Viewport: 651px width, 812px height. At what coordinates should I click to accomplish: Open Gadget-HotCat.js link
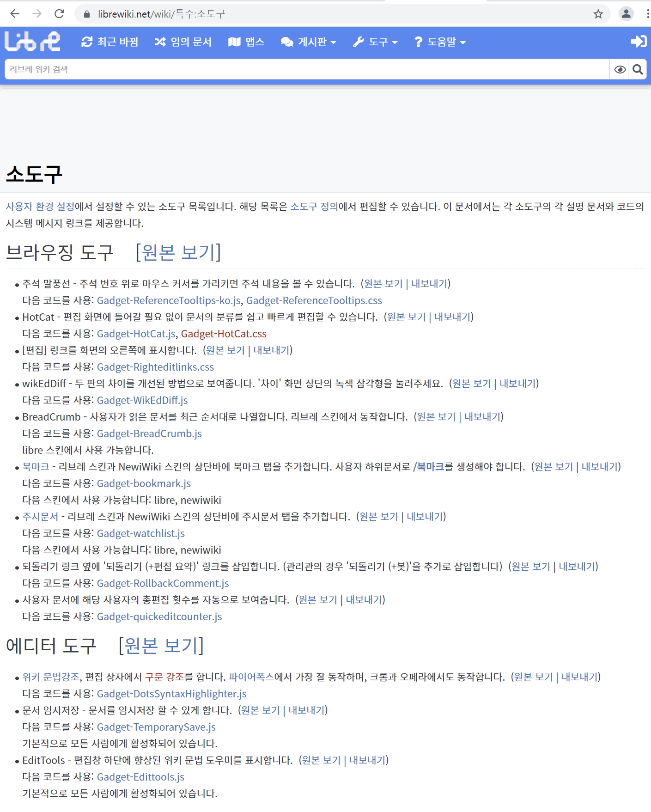[136, 334]
